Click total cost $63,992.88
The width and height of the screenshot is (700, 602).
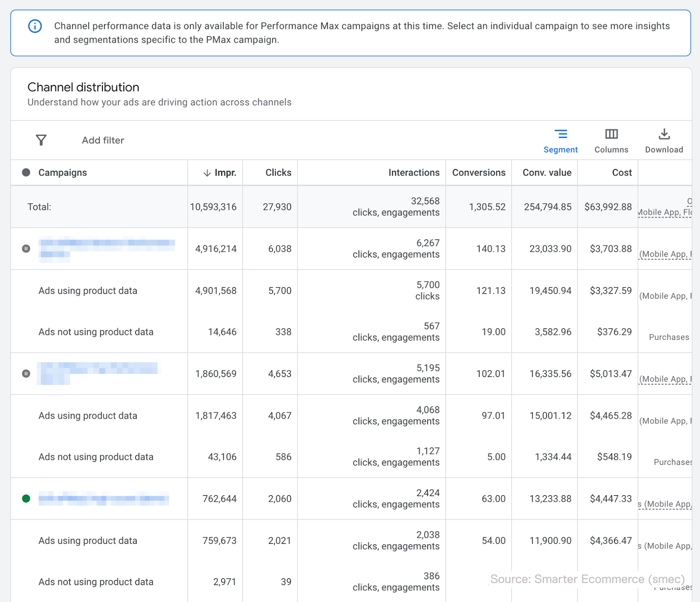608,207
